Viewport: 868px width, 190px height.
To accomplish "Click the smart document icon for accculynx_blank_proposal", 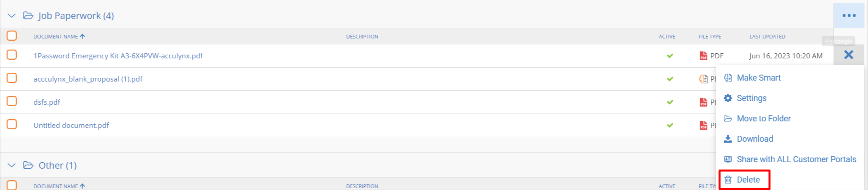I will click(703, 79).
